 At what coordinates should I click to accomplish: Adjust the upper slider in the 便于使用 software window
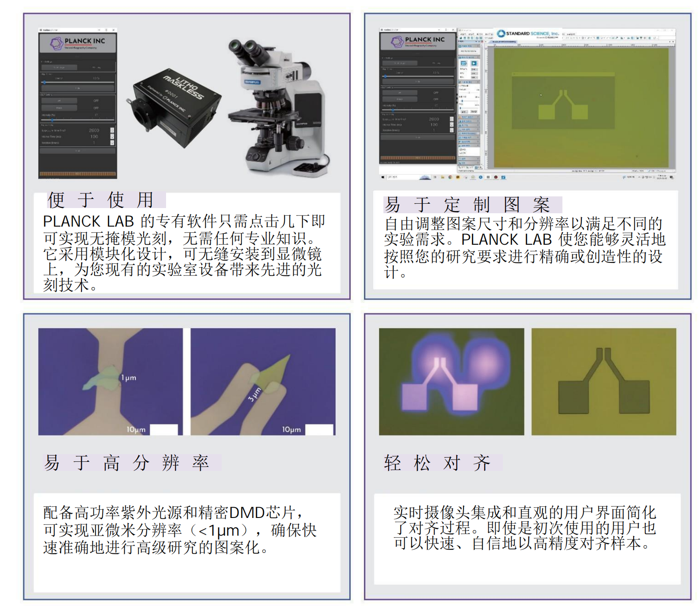[x=78, y=82]
